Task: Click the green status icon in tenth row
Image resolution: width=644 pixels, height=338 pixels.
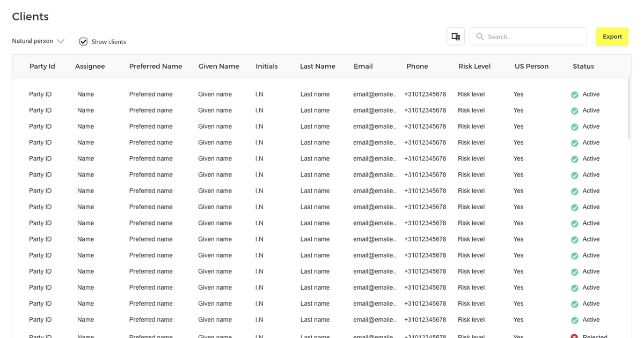Action: click(x=574, y=240)
